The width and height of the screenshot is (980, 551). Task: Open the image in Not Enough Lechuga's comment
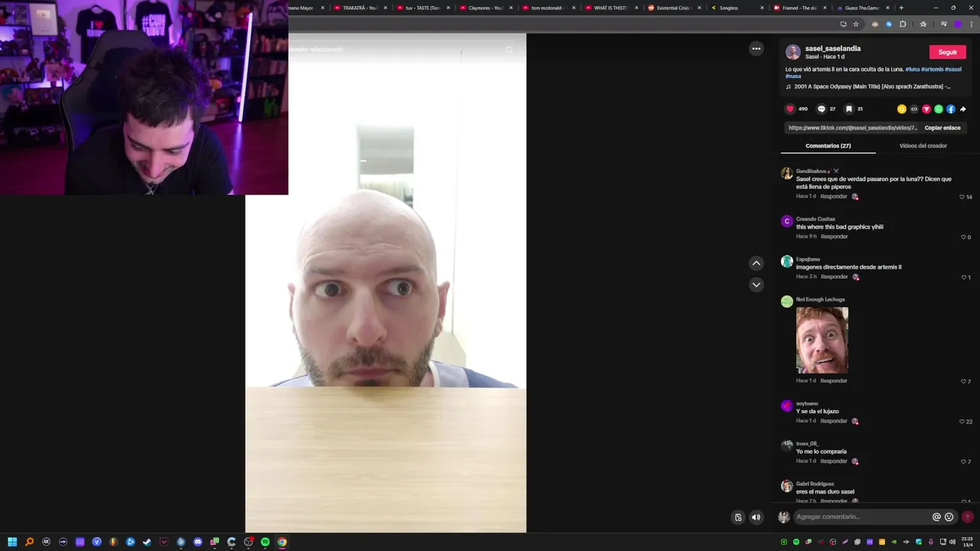pyautogui.click(x=822, y=340)
